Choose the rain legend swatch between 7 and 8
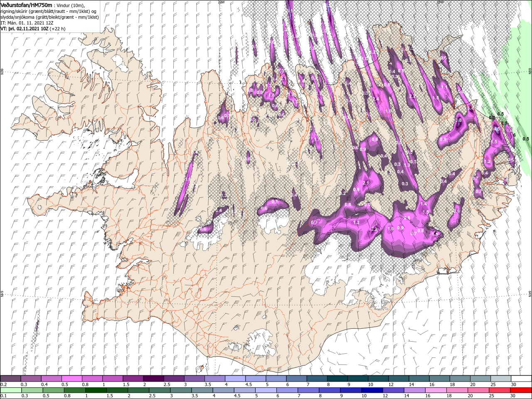The width and height of the screenshot is (532, 399). tap(308, 390)
